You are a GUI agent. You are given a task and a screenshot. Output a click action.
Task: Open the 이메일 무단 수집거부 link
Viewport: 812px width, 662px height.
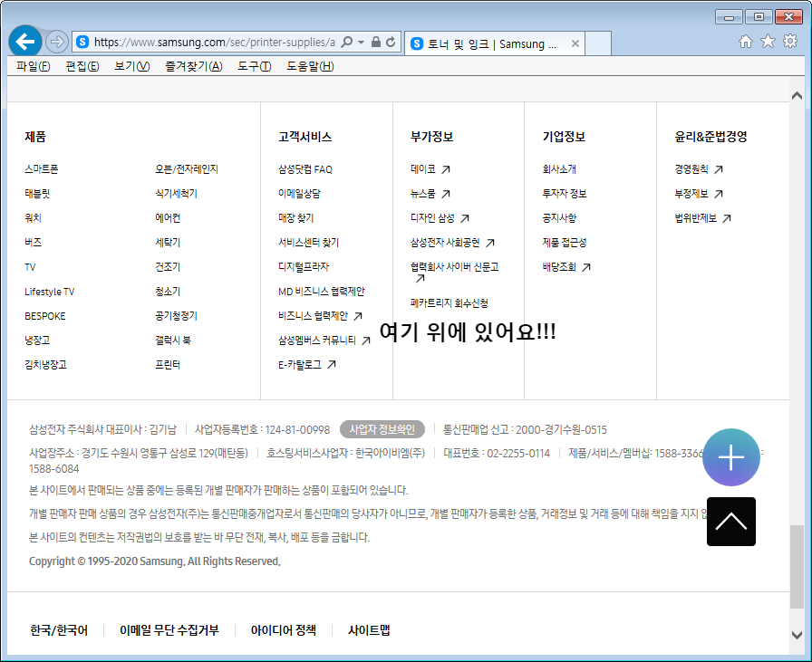click(x=169, y=630)
